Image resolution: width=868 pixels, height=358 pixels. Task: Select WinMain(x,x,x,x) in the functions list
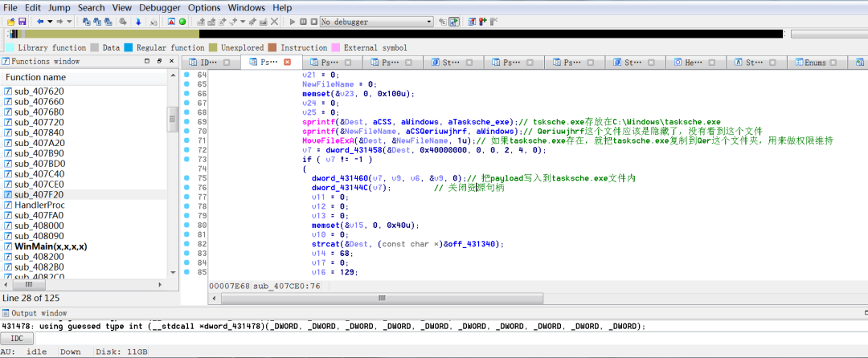pos(51,246)
